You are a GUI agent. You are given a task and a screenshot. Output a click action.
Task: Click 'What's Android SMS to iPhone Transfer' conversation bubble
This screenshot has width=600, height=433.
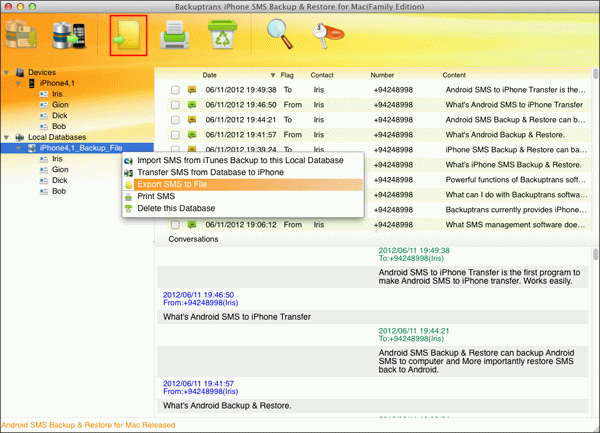point(372,317)
